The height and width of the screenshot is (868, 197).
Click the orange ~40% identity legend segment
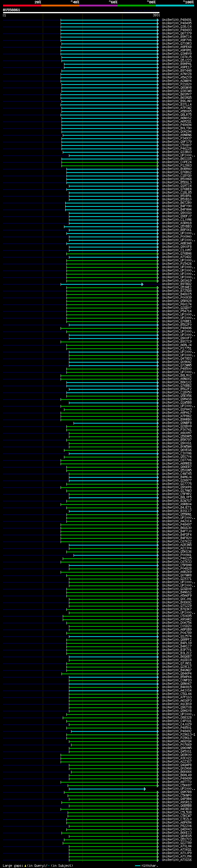tap(60, 6)
